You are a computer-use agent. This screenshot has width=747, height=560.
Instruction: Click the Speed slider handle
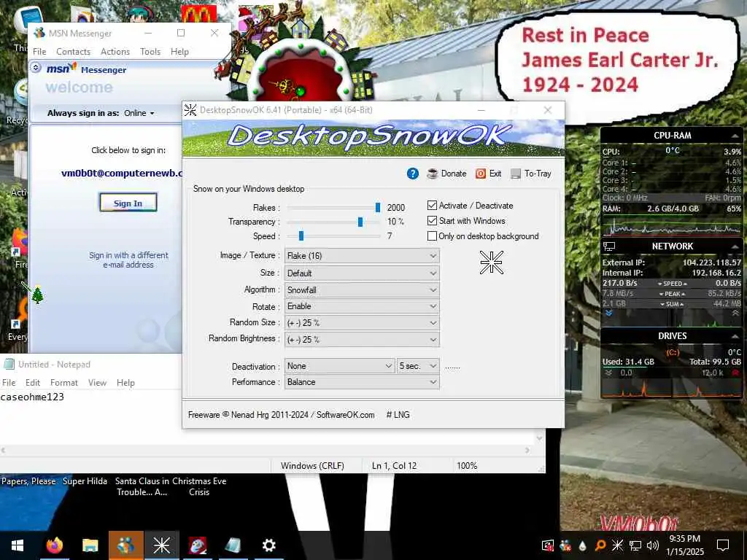[301, 236]
